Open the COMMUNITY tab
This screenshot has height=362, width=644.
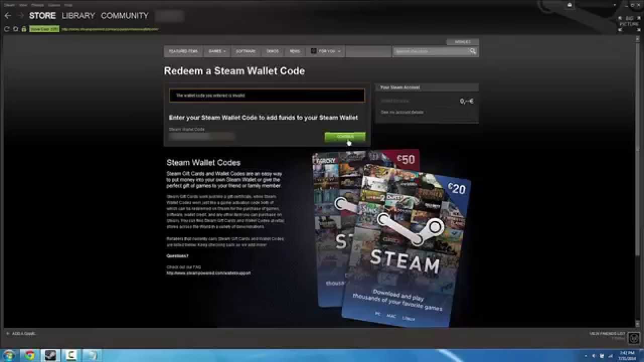point(124,16)
